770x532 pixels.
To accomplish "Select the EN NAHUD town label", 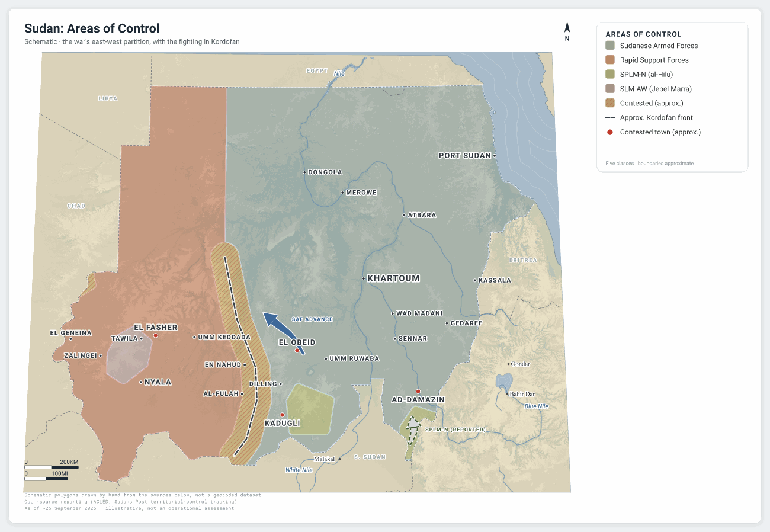I will pos(223,365).
